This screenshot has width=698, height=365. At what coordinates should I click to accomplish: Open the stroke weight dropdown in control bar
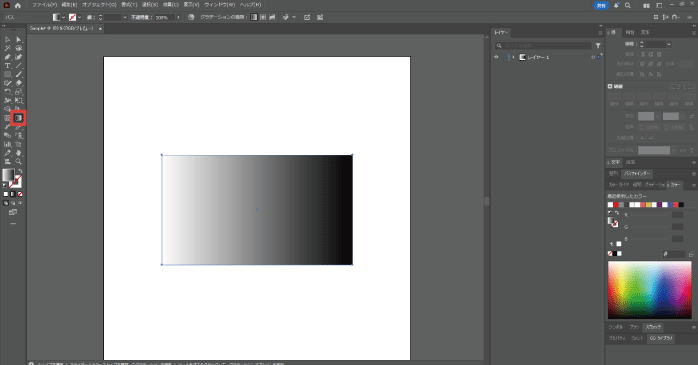125,17
